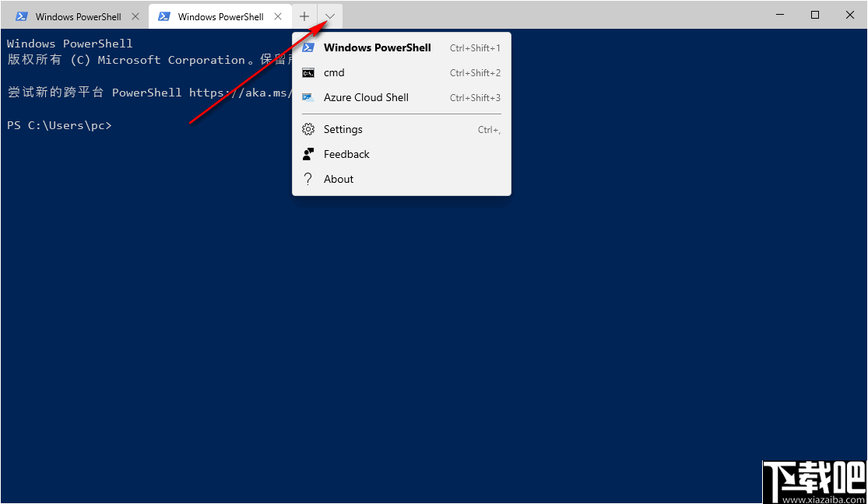Click PowerShell icon on first tab
This screenshot has width=868, height=504.
coord(22,16)
